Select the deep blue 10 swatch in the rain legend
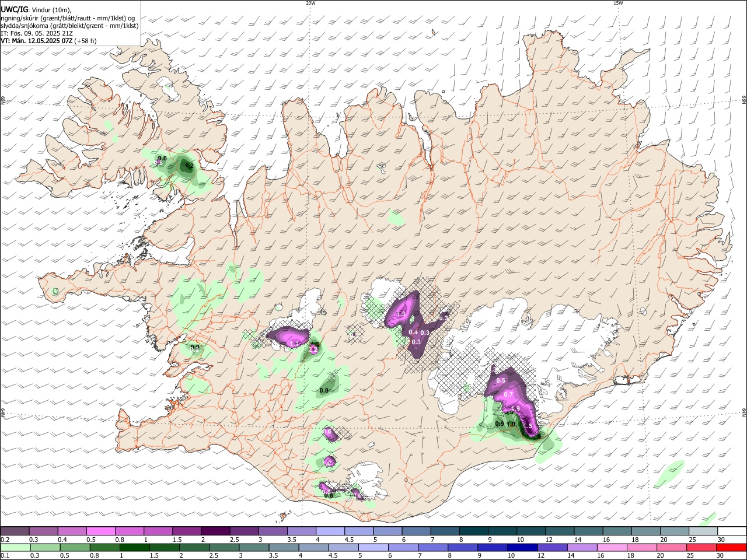The image size is (747, 560). (x=522, y=548)
